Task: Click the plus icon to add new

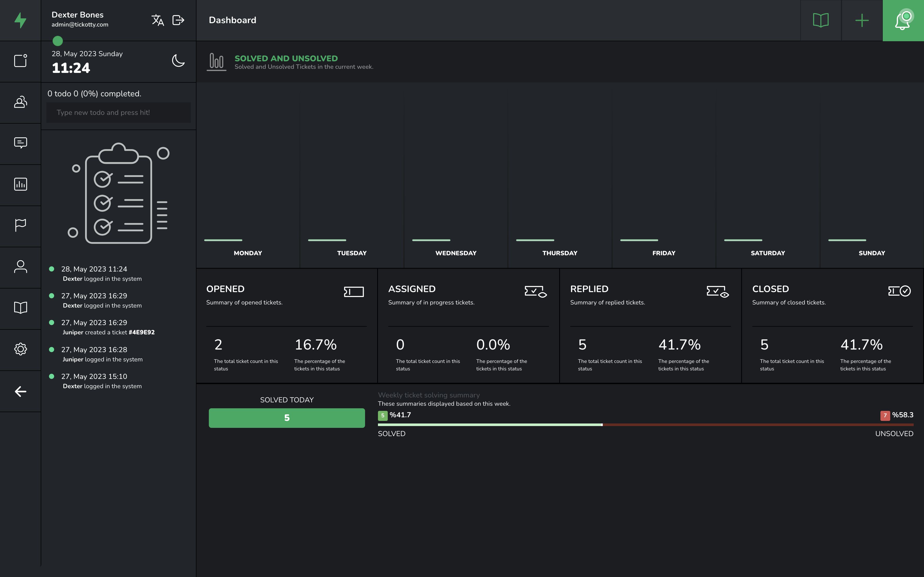Action: [861, 20]
